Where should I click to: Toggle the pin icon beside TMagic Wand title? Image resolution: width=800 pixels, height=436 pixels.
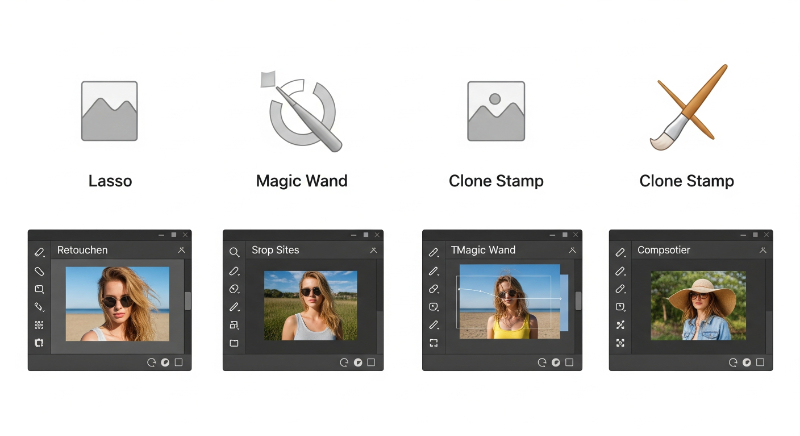(572, 250)
